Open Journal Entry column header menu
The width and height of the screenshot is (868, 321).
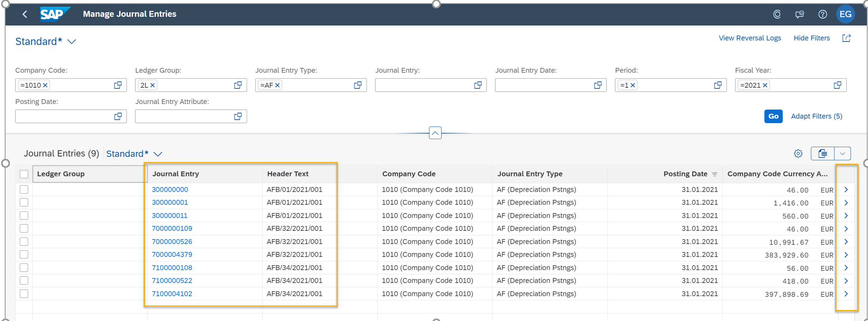(205, 174)
